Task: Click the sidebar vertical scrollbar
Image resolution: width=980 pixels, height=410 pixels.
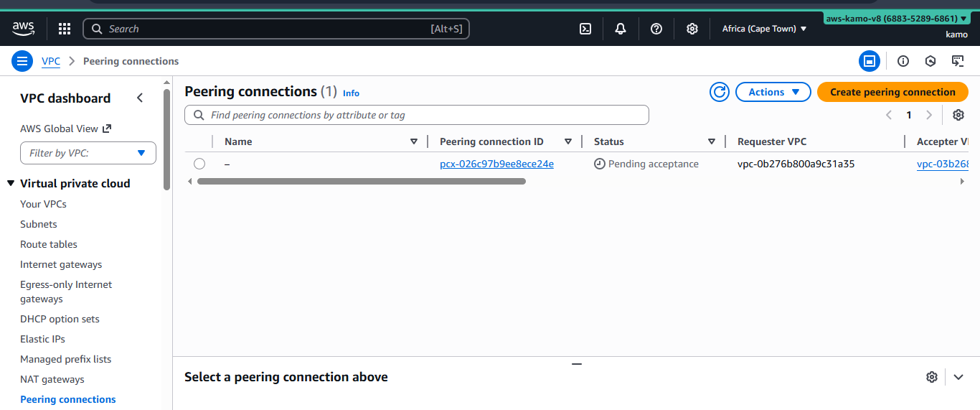Action: pos(167,140)
